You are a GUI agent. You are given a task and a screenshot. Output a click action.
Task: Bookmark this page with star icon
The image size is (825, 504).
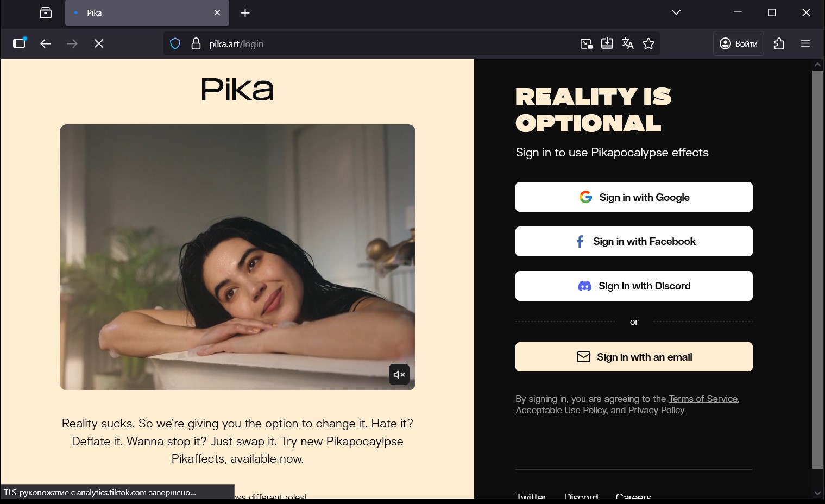(x=648, y=44)
